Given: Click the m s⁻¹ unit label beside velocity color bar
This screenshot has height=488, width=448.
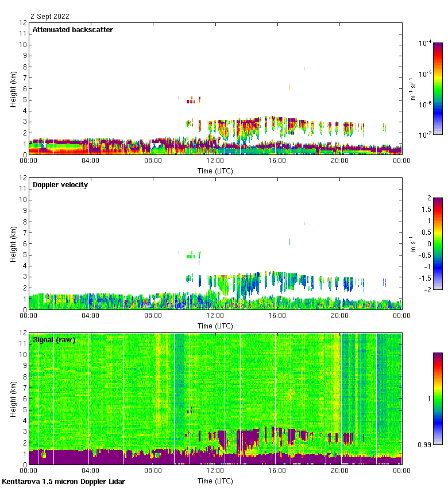Looking at the screenshot, I should (x=413, y=243).
